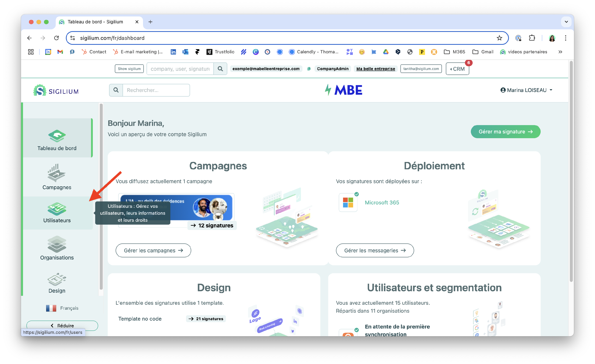The image size is (595, 364).
Task: Open Chrome extensions puzzle icon
Action: [x=532, y=38]
